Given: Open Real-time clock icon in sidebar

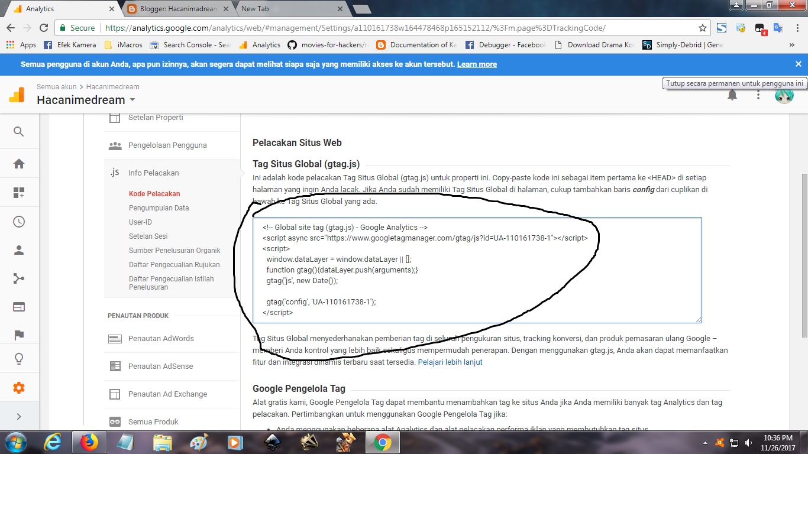Looking at the screenshot, I should pyautogui.click(x=19, y=222).
